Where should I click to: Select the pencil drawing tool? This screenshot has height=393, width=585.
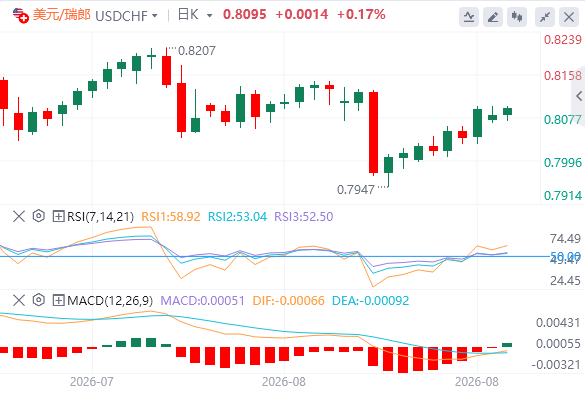[x=493, y=17]
